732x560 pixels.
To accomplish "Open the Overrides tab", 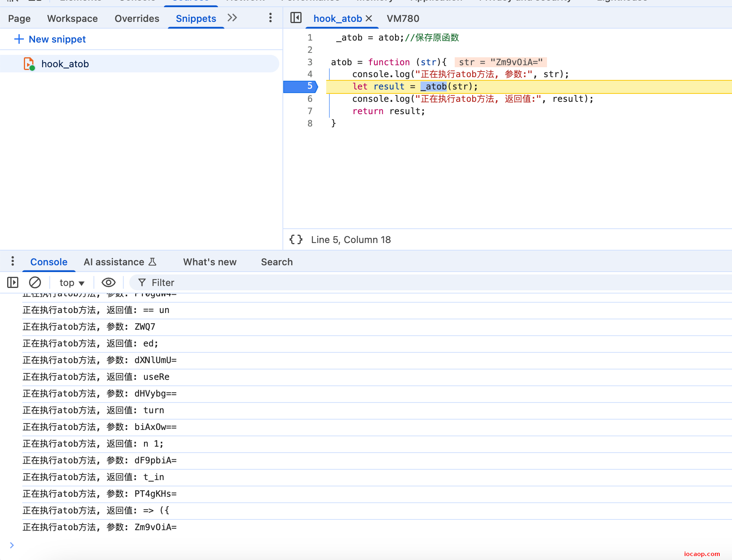I will coord(137,19).
